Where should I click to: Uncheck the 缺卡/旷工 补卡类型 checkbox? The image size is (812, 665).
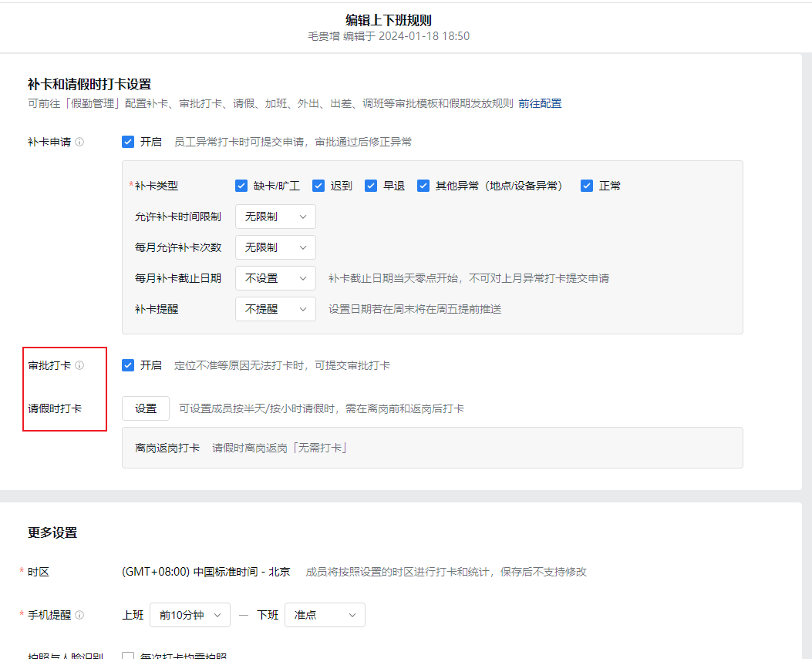pyautogui.click(x=241, y=186)
